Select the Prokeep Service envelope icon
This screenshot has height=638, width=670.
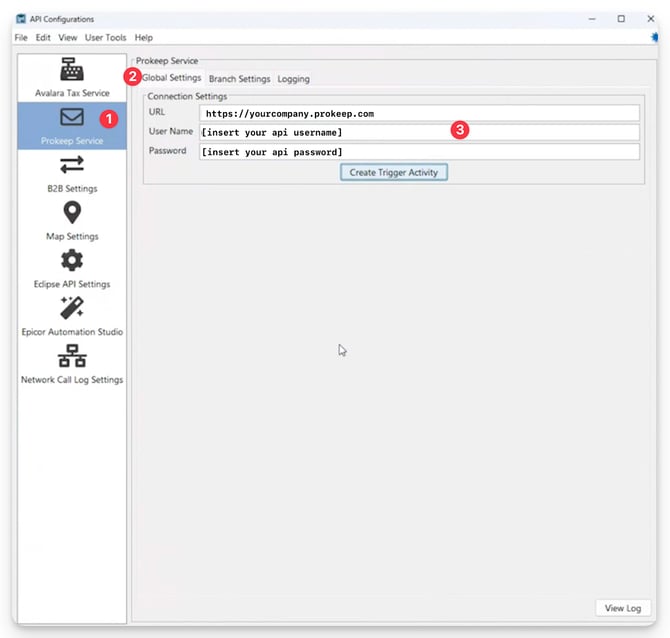click(72, 118)
